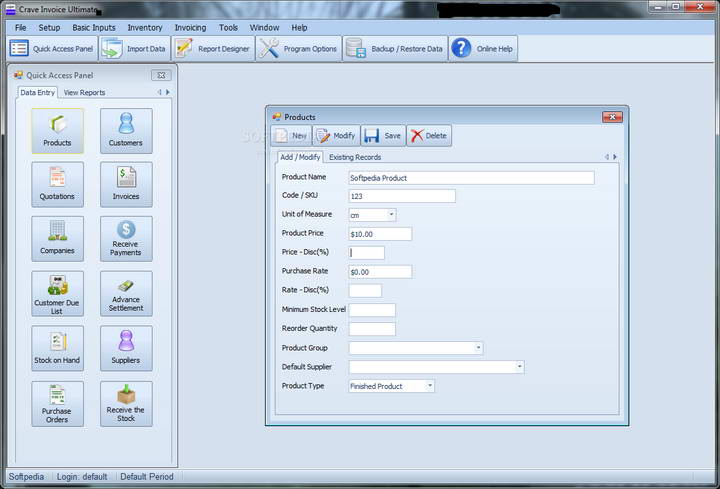Open the Tools menu

228,28
